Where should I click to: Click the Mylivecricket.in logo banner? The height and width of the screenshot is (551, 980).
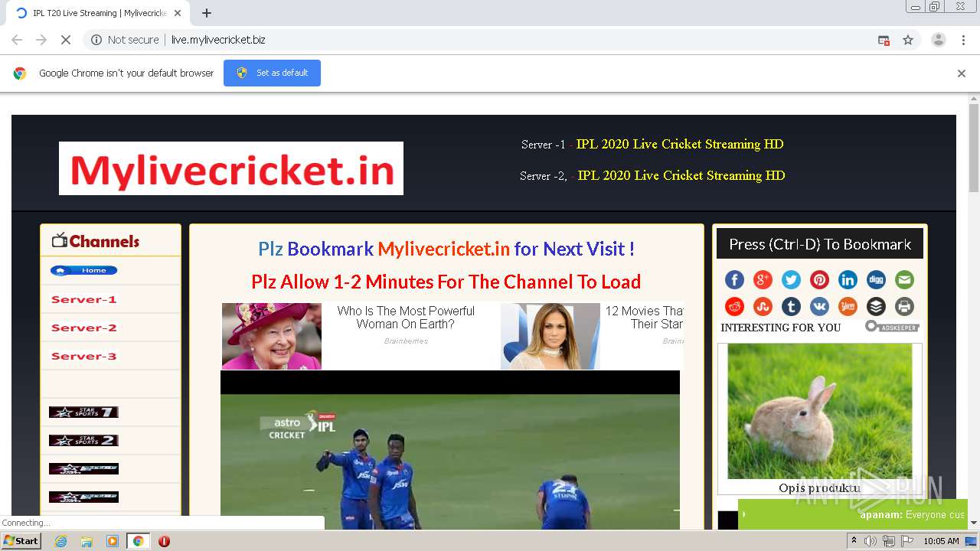(x=231, y=168)
